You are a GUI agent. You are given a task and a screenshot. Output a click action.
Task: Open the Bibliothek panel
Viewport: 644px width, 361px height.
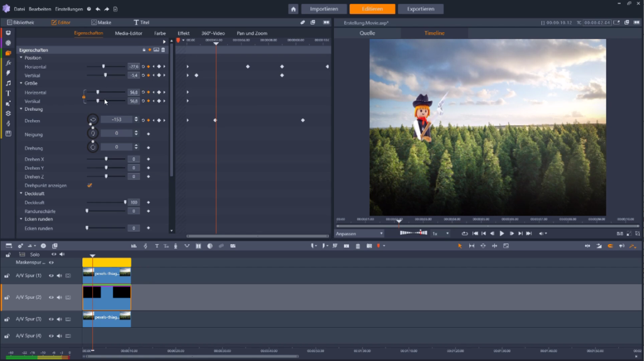21,23
